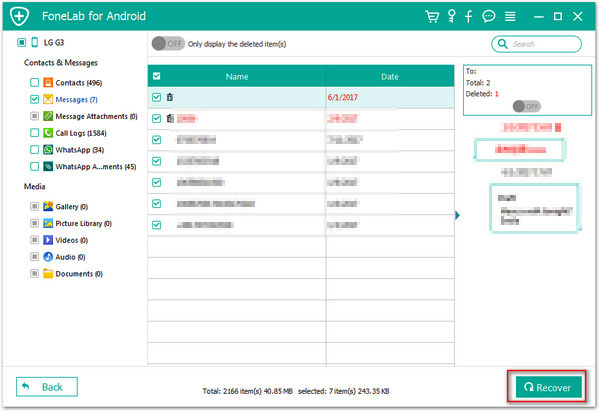Toggle Only display the deleted item(s) switch
Image resolution: width=600 pixels, height=412 pixels.
pyautogui.click(x=168, y=44)
